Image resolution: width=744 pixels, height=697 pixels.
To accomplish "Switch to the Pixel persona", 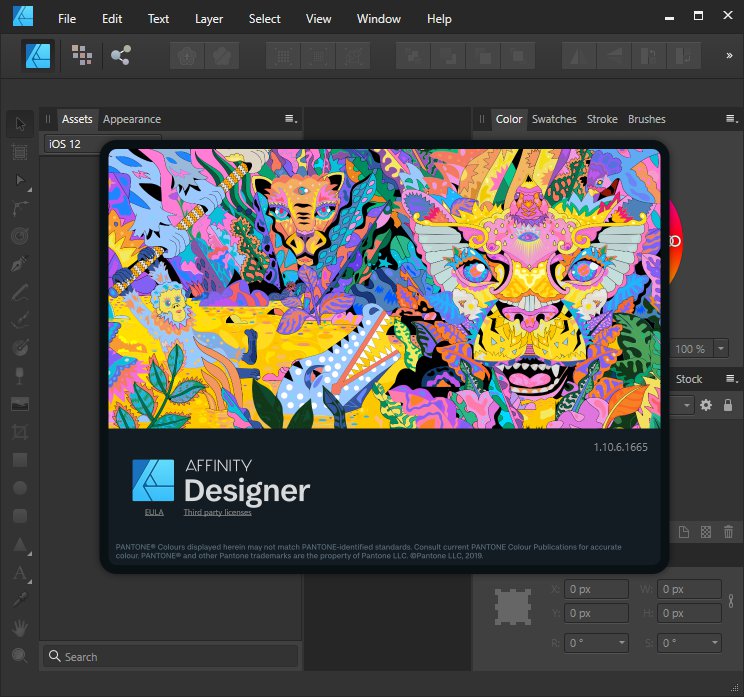I will pyautogui.click(x=82, y=56).
